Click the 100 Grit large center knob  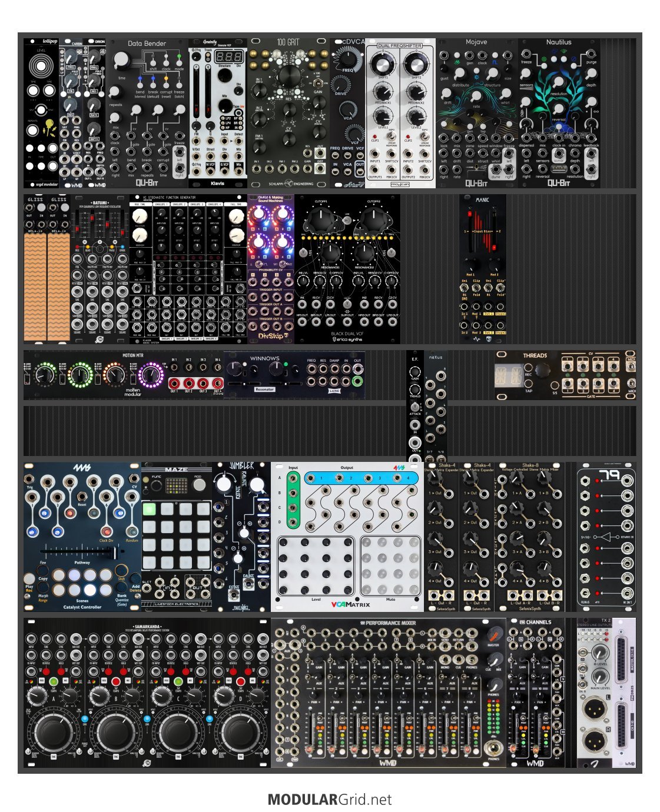coord(289,75)
